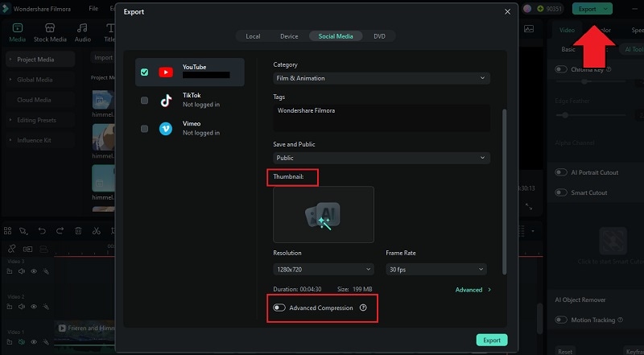644x355 pixels.
Task: Click the redo arrow in timeline toolbar
Action: 60,231
